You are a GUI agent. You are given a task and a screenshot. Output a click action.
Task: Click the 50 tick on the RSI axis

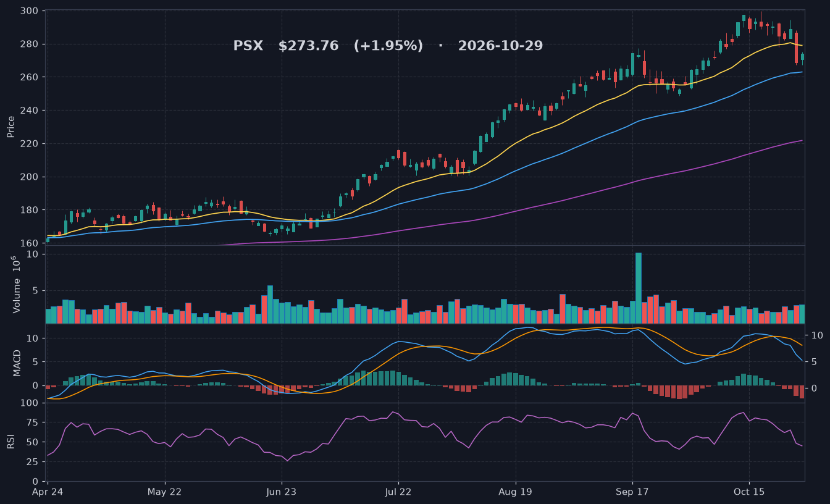33,442
